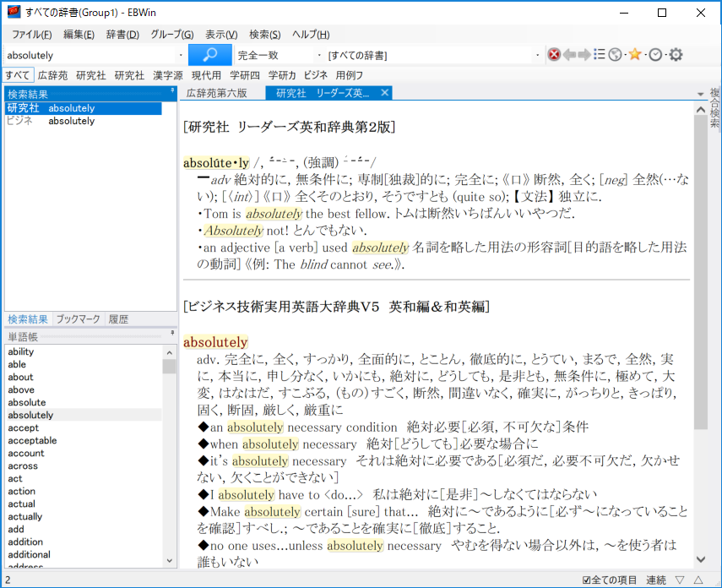
Task: Close the 研究社 リーダーズ英和 tab with X
Action: [384, 93]
